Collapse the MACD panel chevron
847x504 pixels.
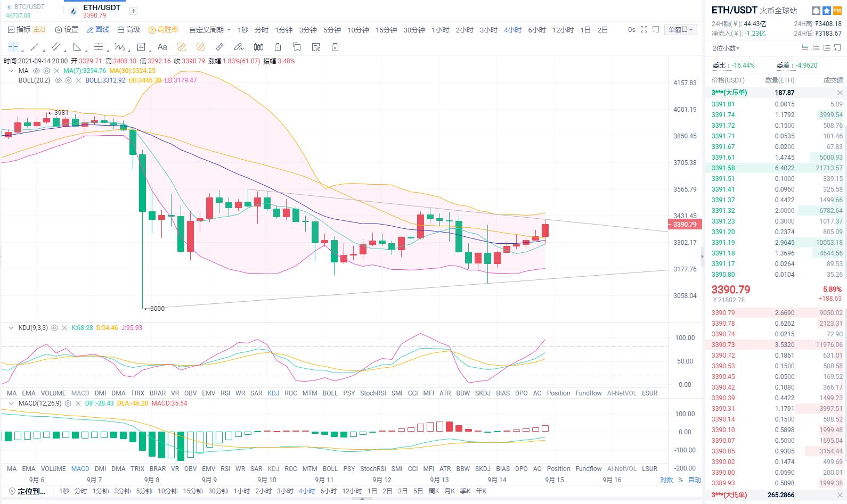[11, 403]
